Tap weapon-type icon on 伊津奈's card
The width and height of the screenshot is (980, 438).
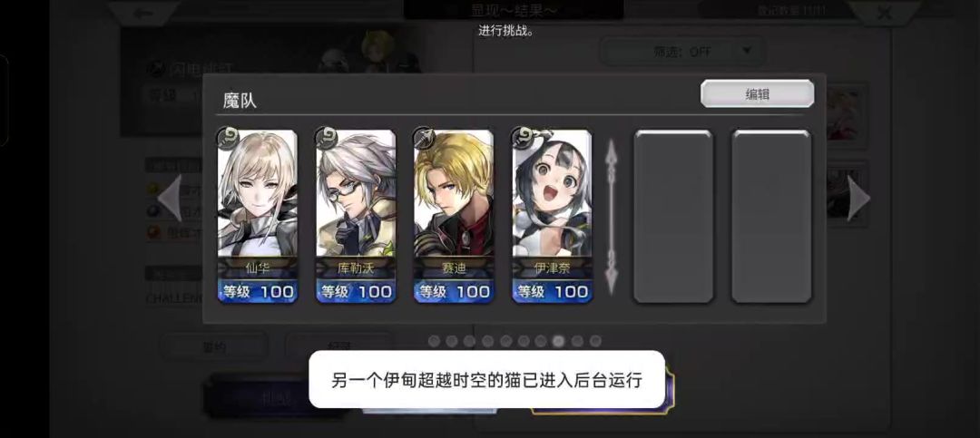[x=524, y=140]
